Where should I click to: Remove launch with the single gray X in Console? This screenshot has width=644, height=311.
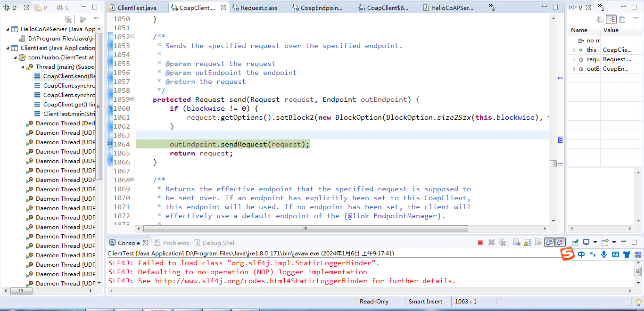click(491, 242)
